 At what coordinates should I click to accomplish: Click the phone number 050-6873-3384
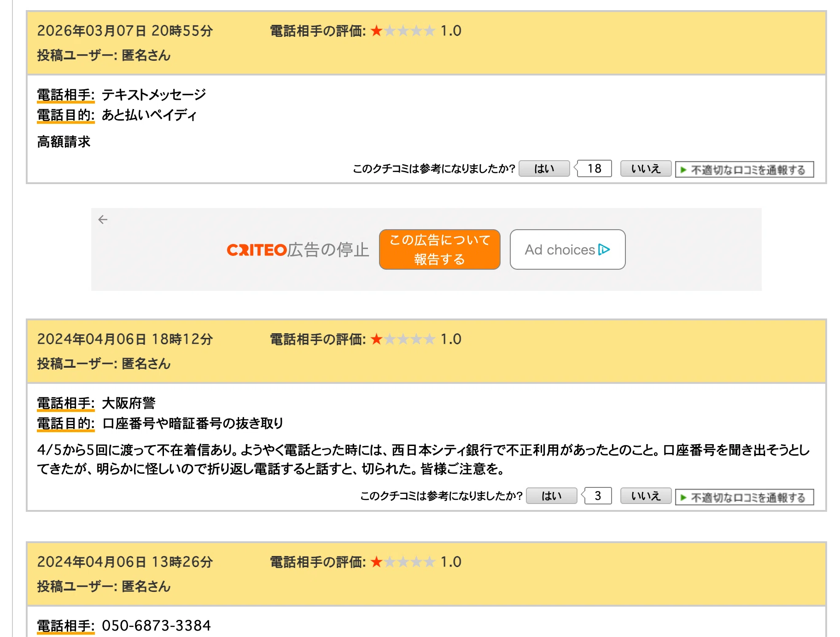pyautogui.click(x=156, y=626)
